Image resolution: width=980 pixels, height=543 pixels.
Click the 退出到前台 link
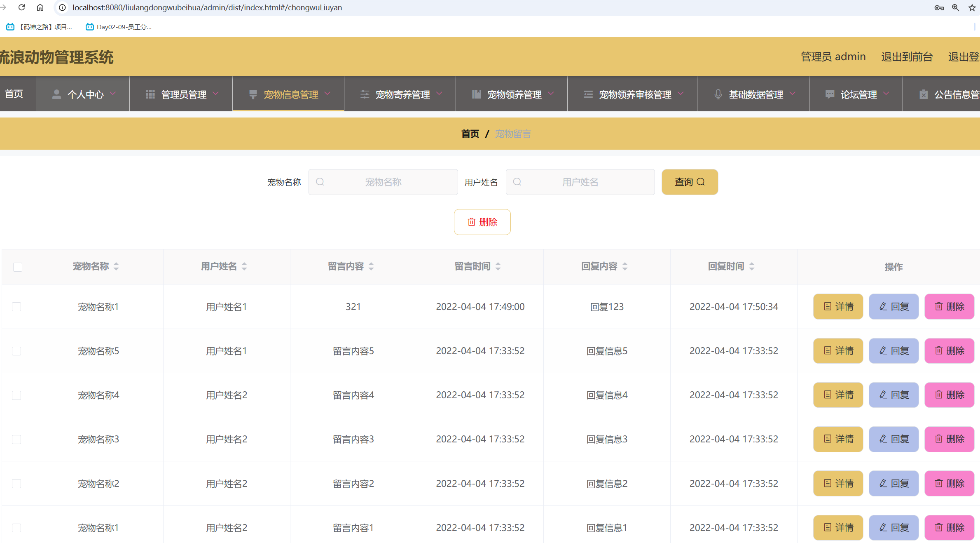click(x=907, y=56)
